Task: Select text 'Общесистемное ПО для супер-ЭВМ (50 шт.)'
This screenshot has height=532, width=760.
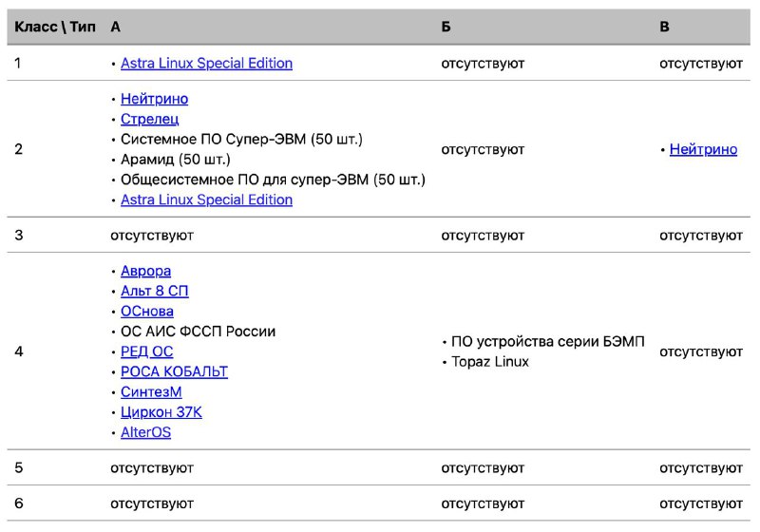Action: pos(273,180)
